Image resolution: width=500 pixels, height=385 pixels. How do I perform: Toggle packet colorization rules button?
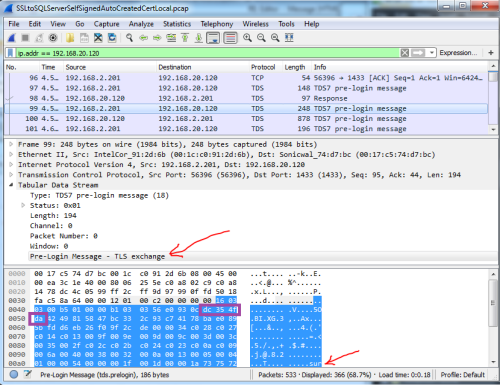[x=230, y=38]
